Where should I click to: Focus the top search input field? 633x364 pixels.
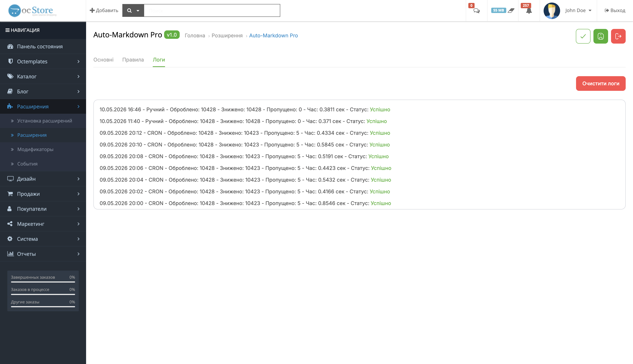coord(212,10)
